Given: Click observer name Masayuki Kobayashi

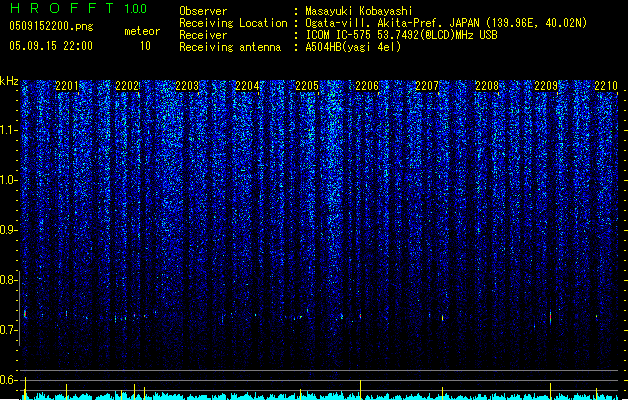Looking at the screenshot, I should point(359,11).
